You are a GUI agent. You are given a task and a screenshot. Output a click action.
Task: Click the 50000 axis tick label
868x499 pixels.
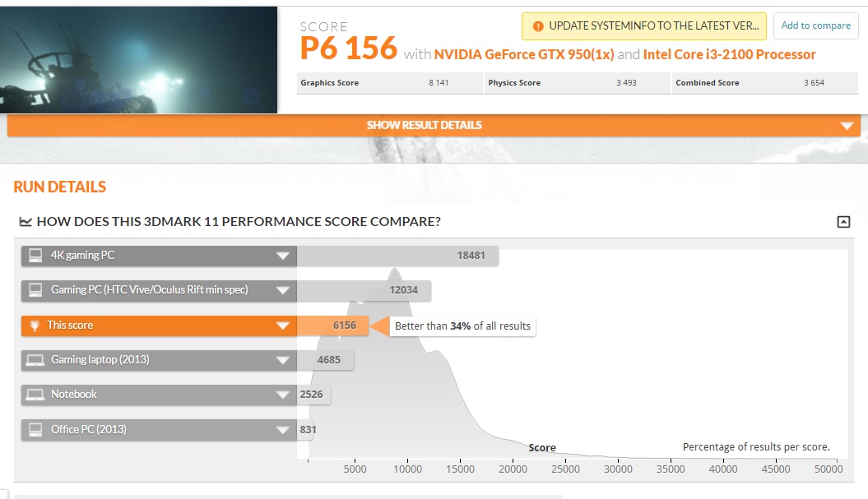pyautogui.click(x=829, y=469)
